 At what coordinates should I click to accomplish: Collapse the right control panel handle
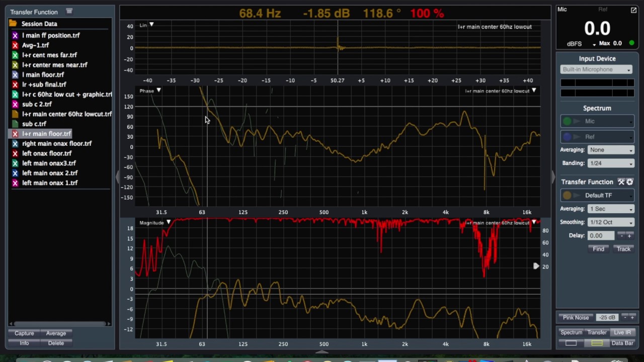(x=553, y=177)
